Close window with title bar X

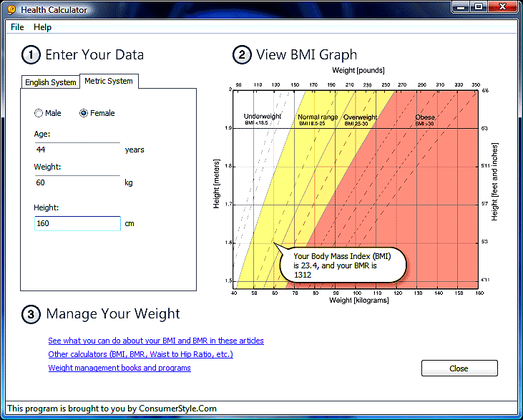coord(503,6)
